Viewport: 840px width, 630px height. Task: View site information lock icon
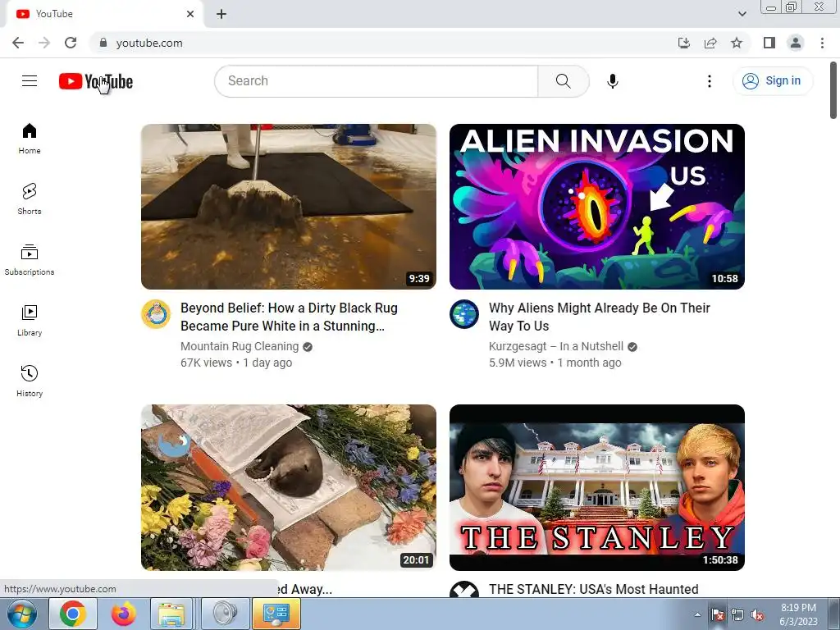point(103,43)
